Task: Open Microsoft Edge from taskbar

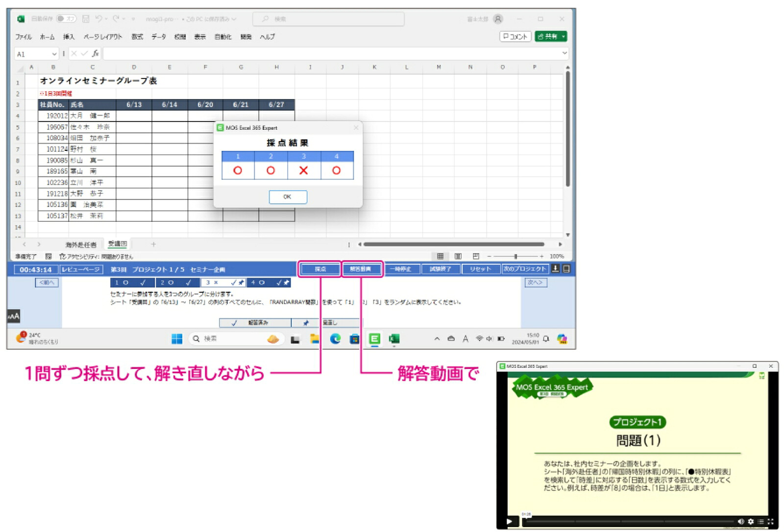Action: [335, 339]
